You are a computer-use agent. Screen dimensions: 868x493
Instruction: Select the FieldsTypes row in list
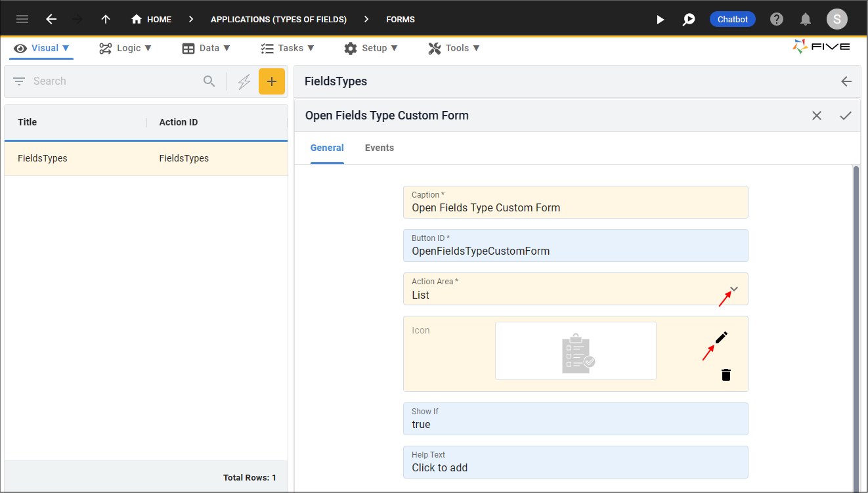pos(146,158)
